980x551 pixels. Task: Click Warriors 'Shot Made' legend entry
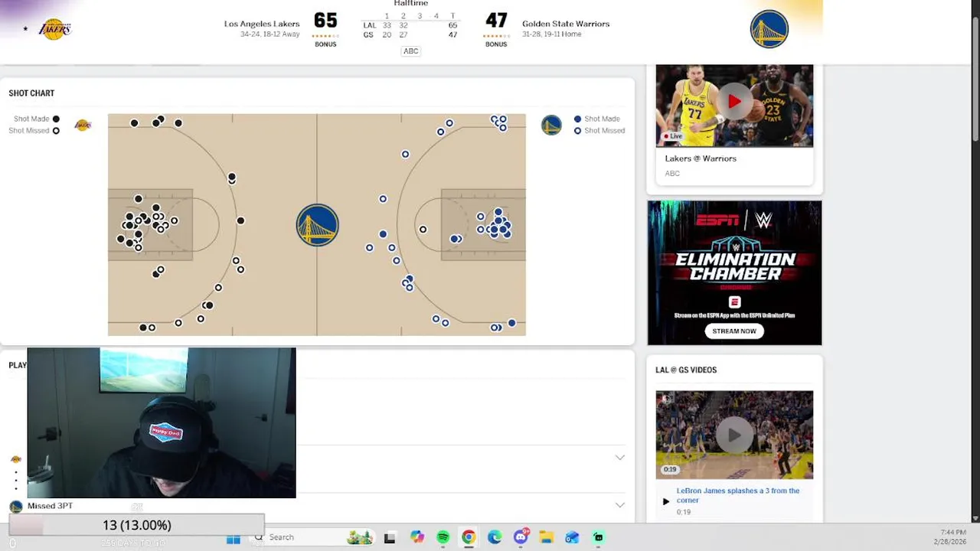597,119
